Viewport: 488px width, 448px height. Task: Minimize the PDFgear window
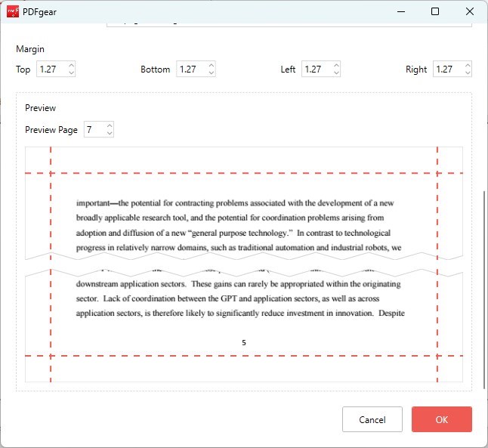tap(401, 12)
